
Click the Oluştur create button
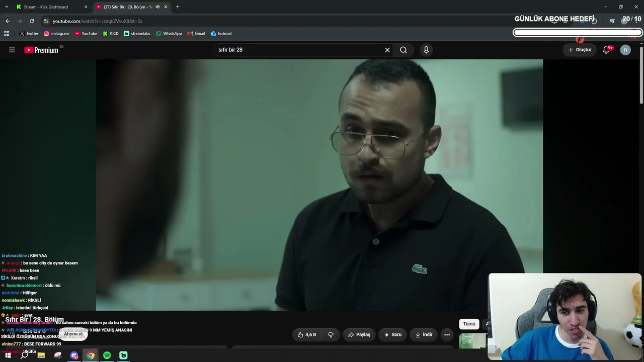tap(580, 50)
